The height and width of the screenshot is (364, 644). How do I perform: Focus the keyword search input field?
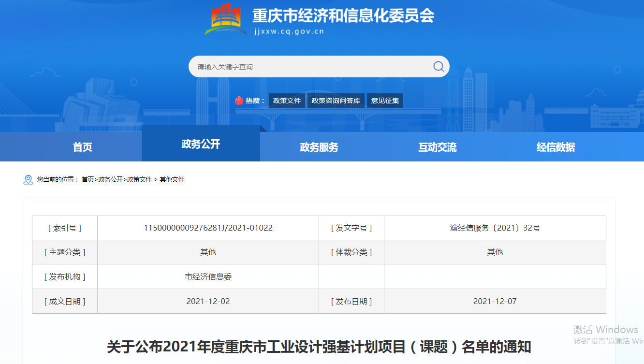click(x=309, y=67)
